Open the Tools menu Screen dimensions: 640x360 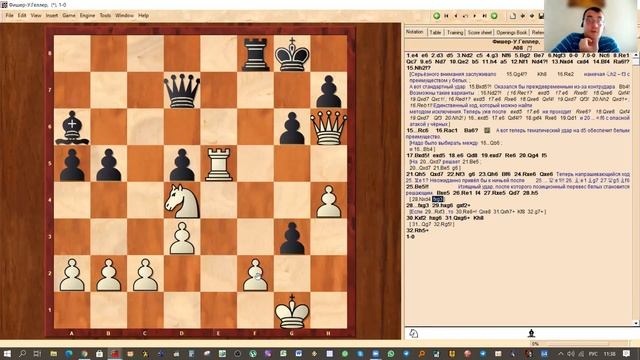(105, 16)
